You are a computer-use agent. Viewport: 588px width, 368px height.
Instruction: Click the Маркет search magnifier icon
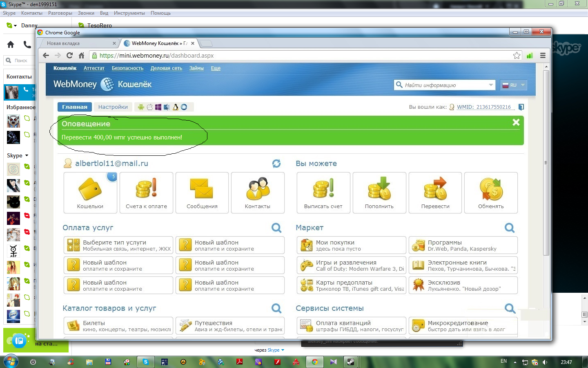click(510, 228)
